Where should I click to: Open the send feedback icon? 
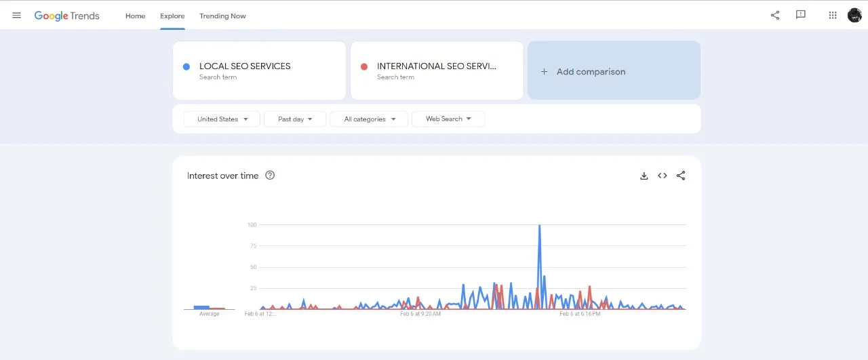(801, 15)
